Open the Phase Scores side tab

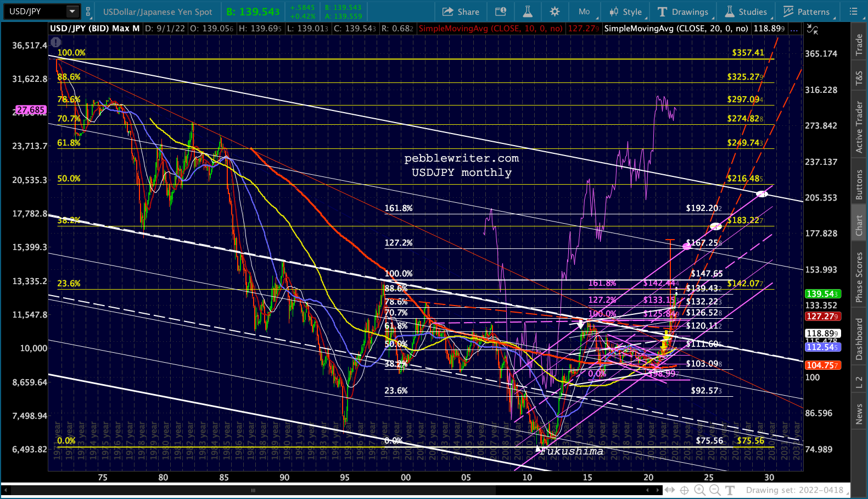click(x=859, y=277)
